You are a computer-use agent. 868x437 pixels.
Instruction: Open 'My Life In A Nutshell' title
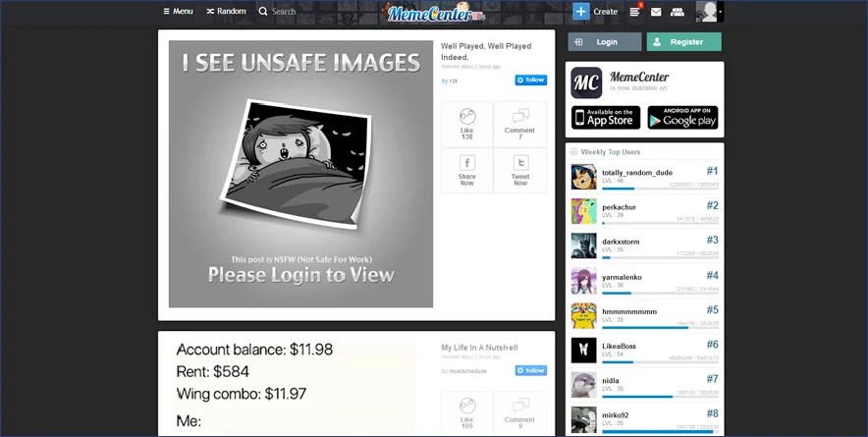(x=479, y=348)
